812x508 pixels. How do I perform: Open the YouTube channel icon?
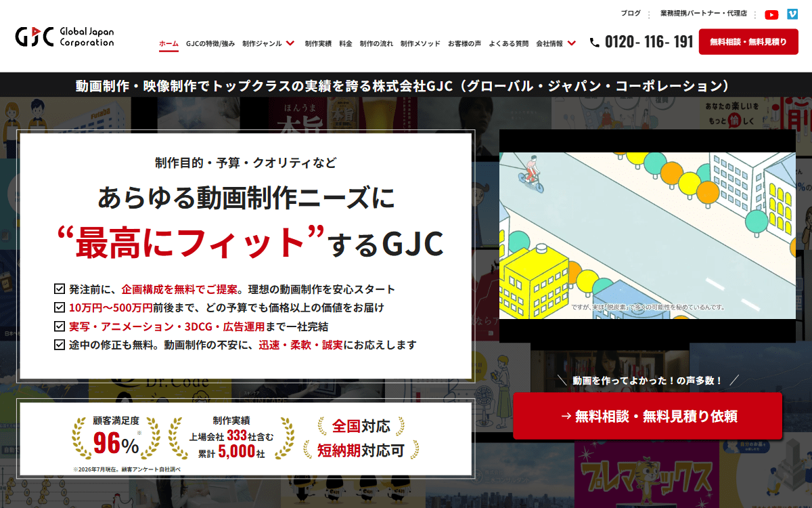[x=771, y=14]
